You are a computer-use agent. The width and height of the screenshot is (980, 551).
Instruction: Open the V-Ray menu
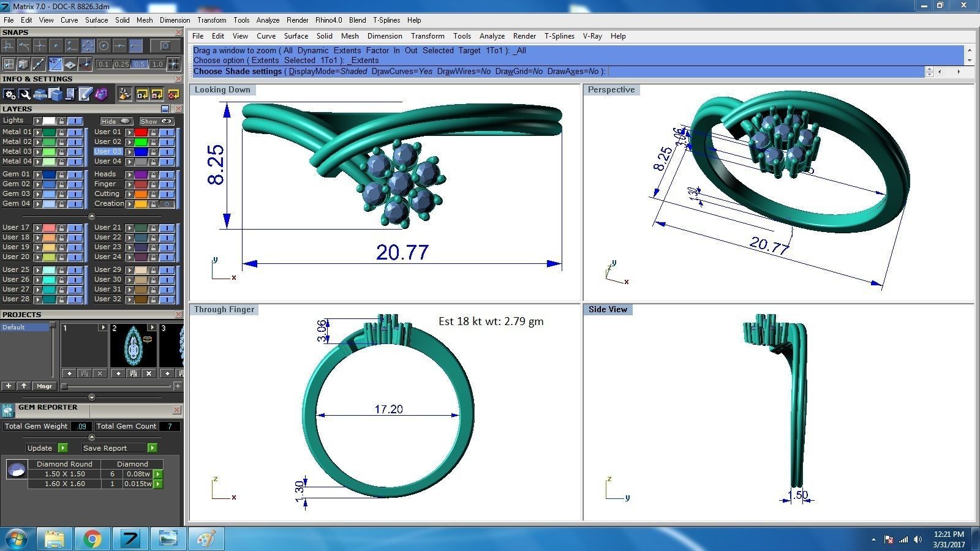pyautogui.click(x=592, y=36)
